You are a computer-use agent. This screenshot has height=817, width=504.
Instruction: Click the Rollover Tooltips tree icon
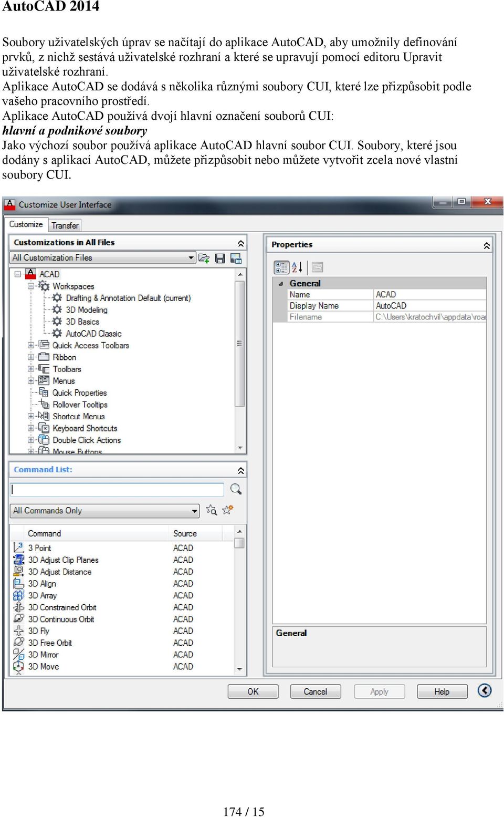pos(44,404)
